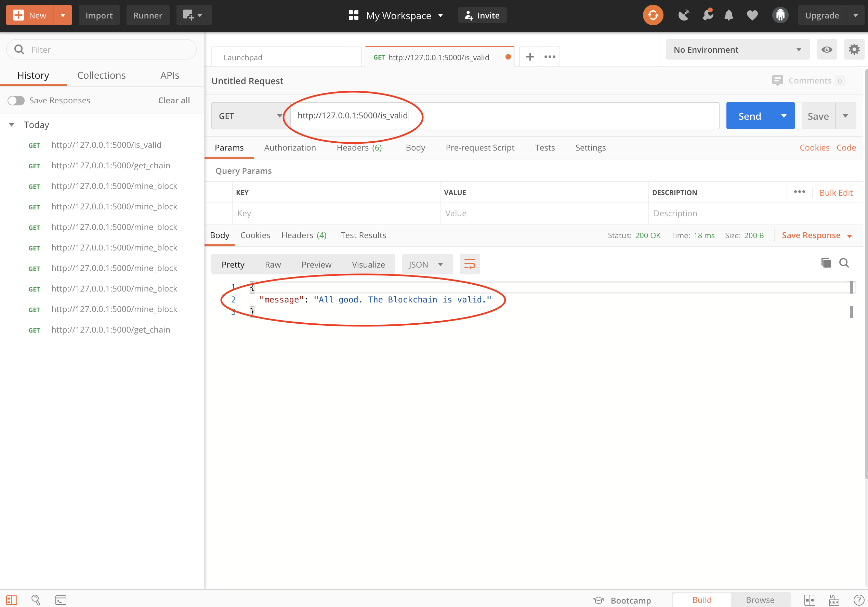Viewport: 868px width, 607px height.
Task: Switch to the Collections tab
Action: pyautogui.click(x=101, y=75)
